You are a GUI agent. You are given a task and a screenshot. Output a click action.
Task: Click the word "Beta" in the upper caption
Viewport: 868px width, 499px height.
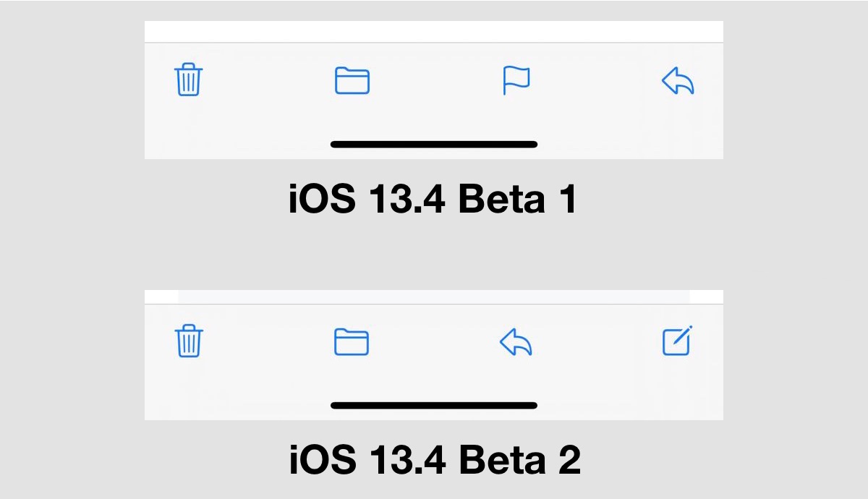[501, 200]
